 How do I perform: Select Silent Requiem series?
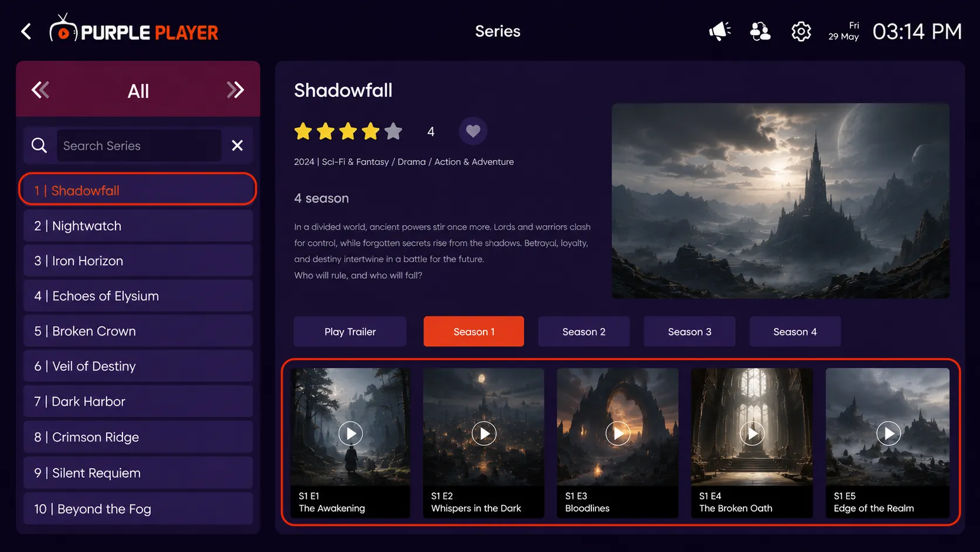click(x=138, y=473)
